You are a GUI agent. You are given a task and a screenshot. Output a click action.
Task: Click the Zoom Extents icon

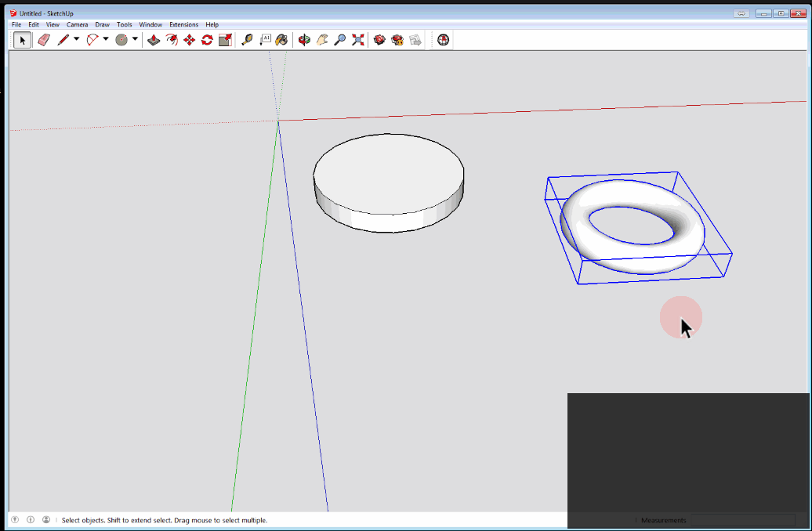pyautogui.click(x=358, y=40)
